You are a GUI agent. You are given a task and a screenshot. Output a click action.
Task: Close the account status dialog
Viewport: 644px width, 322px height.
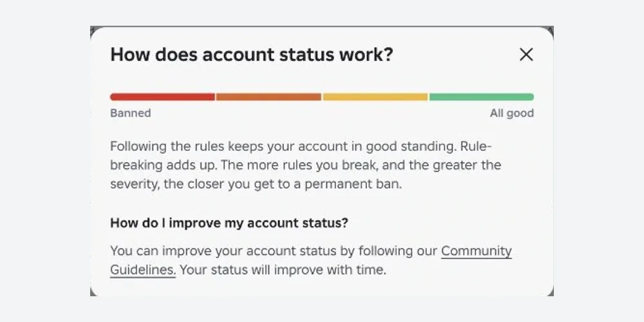[x=526, y=54]
